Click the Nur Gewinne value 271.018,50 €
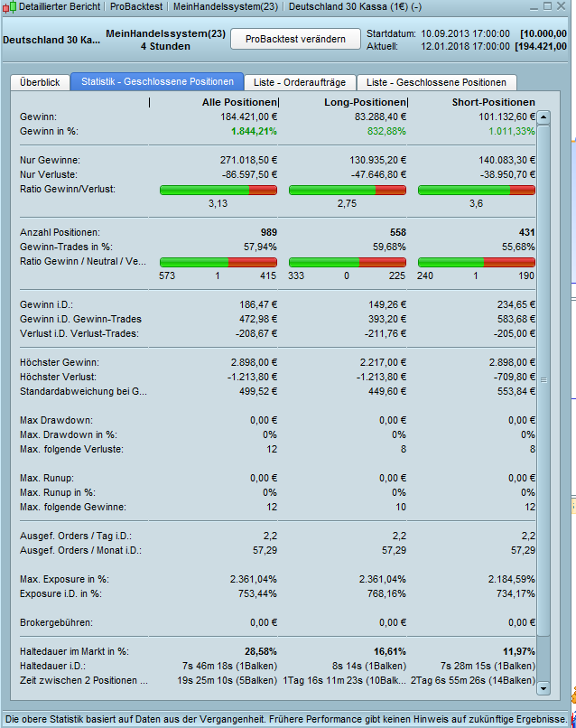Viewport: 576px width, 728px height. [x=249, y=160]
